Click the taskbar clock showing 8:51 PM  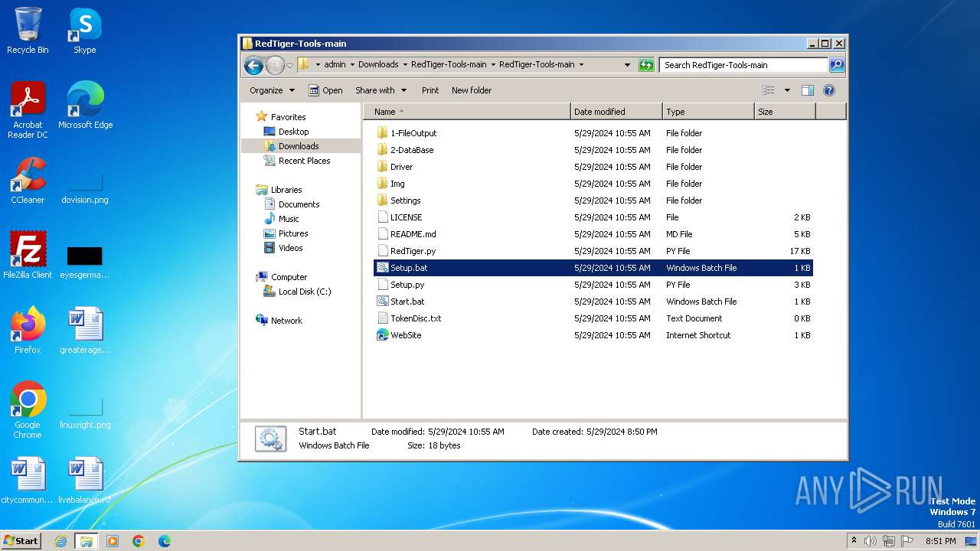[x=941, y=541]
